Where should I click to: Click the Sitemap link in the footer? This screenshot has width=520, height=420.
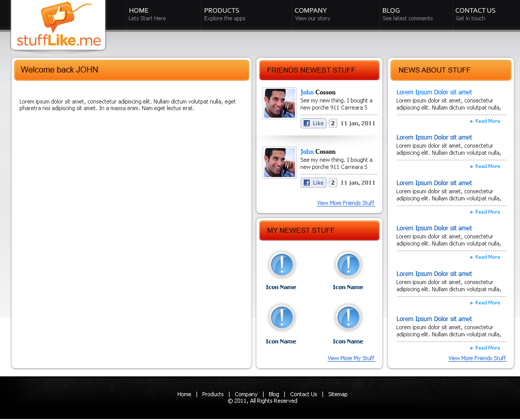338,394
